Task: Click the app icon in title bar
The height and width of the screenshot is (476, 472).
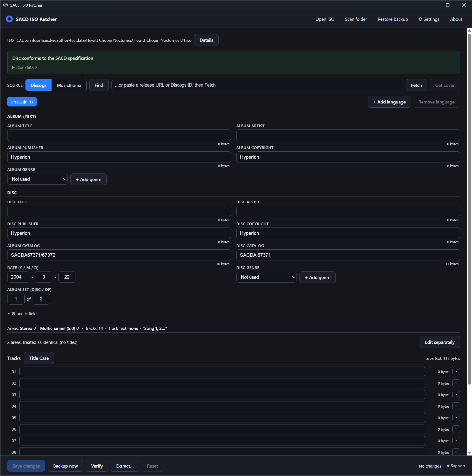Action: tap(5, 5)
